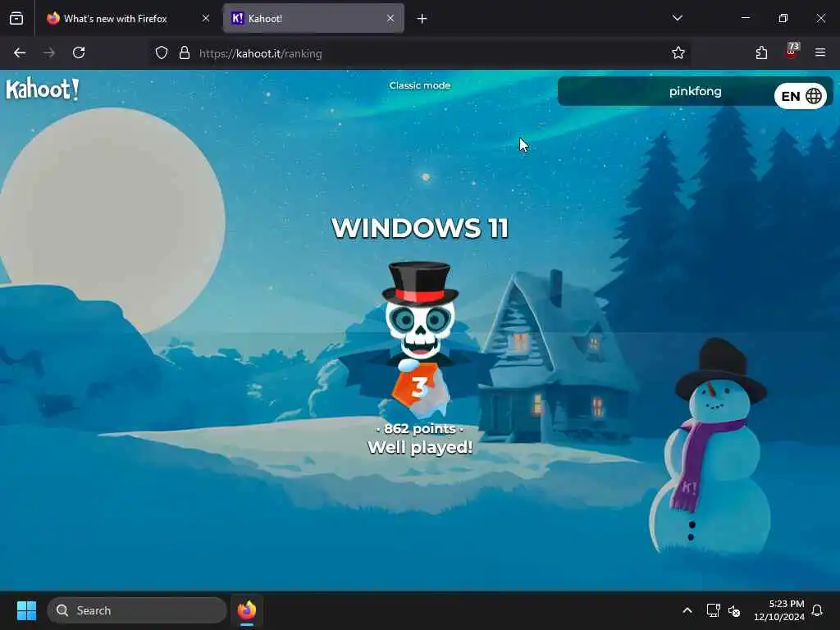840x630 pixels.
Task: Click the Well played! message
Action: coord(420,447)
